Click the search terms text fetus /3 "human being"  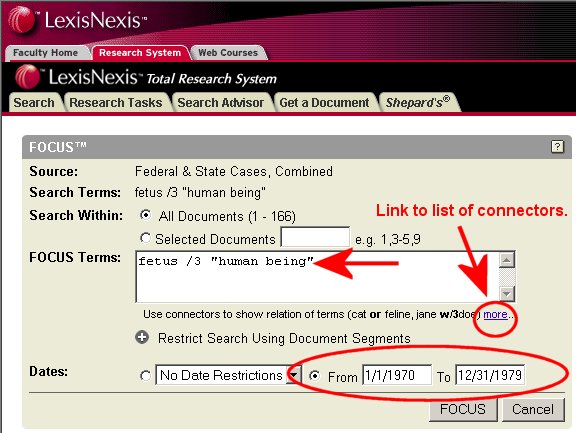(x=200, y=192)
